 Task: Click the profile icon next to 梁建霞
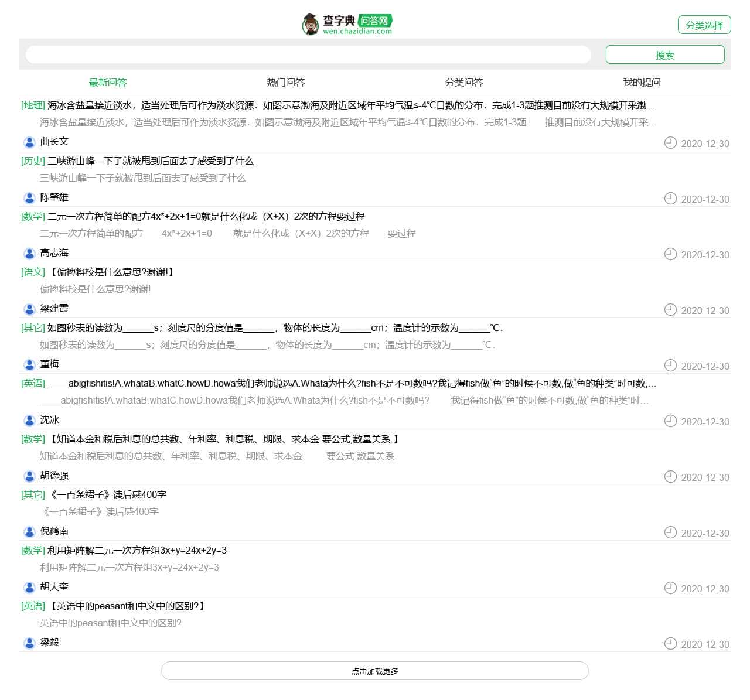[x=29, y=309]
